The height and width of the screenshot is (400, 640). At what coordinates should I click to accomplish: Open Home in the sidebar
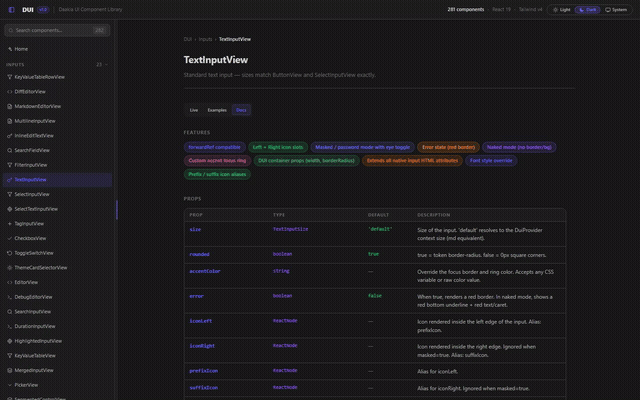tap(57, 49)
